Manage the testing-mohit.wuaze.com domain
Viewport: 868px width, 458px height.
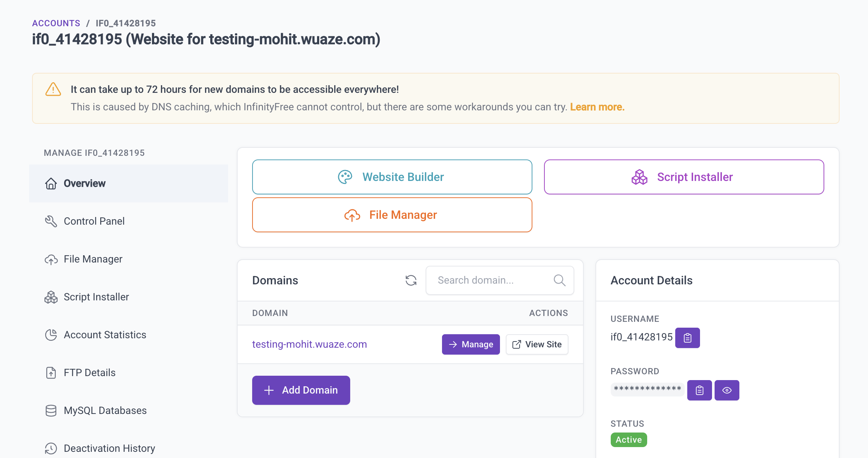[471, 344]
